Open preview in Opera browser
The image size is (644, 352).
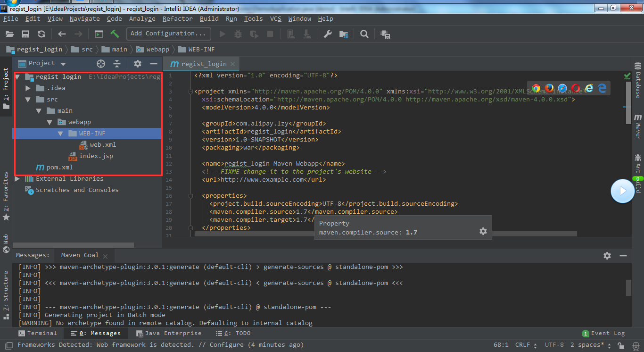[x=576, y=88]
